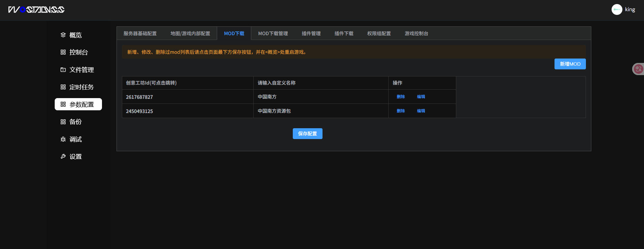Open the 调试 debug page

[78, 139]
